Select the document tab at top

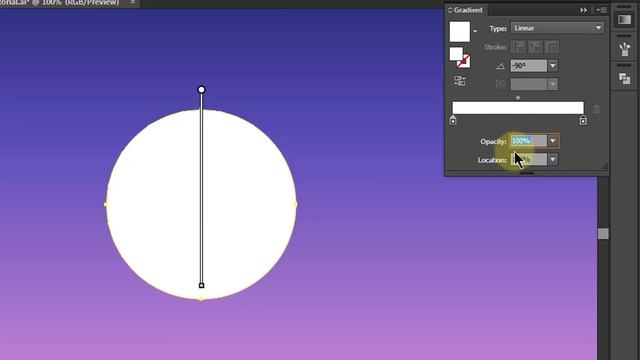click(61, 3)
